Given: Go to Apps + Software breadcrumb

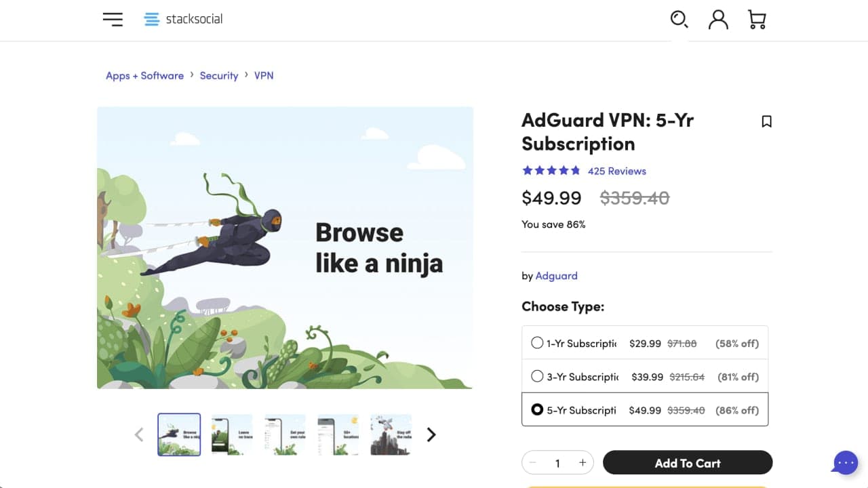Looking at the screenshot, I should click(144, 75).
